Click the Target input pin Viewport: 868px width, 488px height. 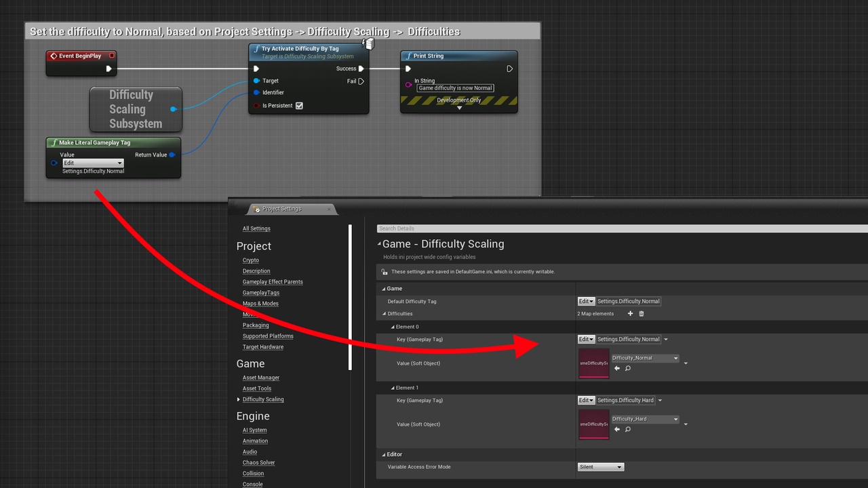256,81
